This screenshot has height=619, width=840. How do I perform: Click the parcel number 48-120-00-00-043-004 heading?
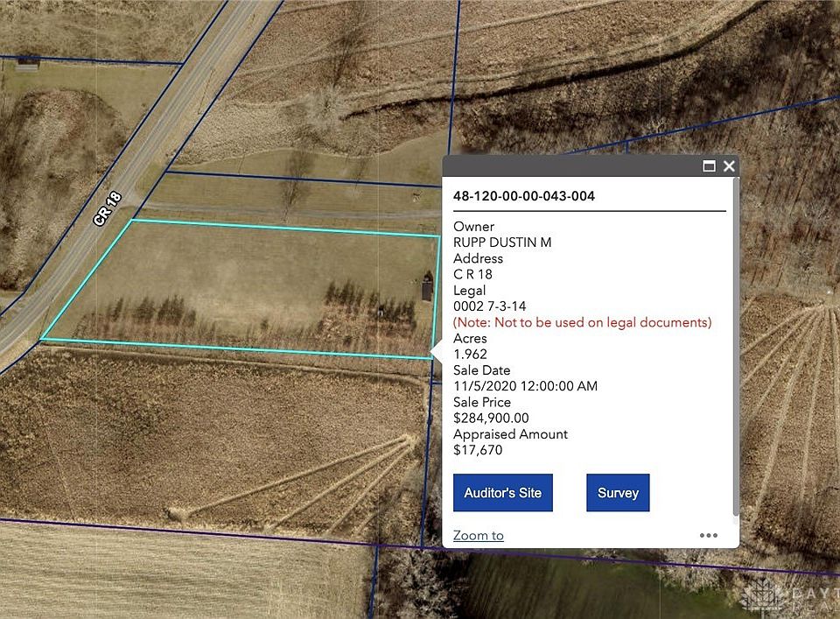(x=523, y=196)
